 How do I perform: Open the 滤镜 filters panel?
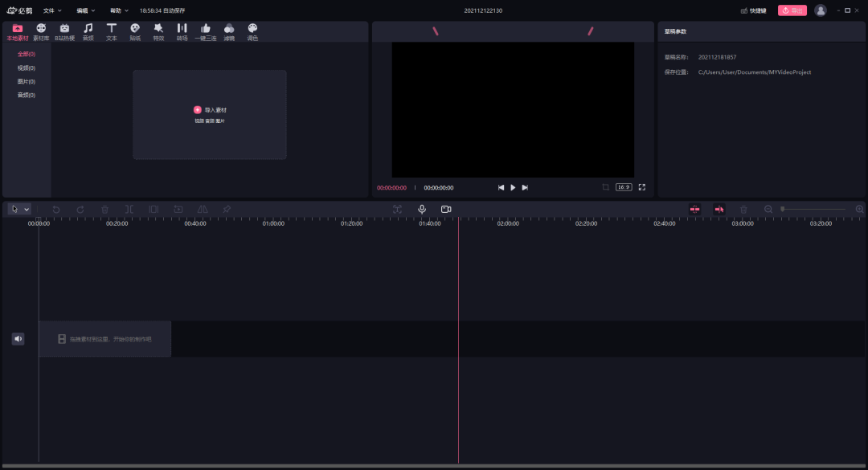pyautogui.click(x=229, y=32)
